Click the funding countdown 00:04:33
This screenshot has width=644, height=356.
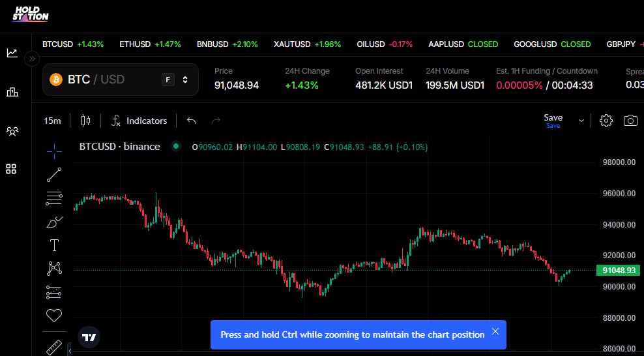pyautogui.click(x=572, y=85)
